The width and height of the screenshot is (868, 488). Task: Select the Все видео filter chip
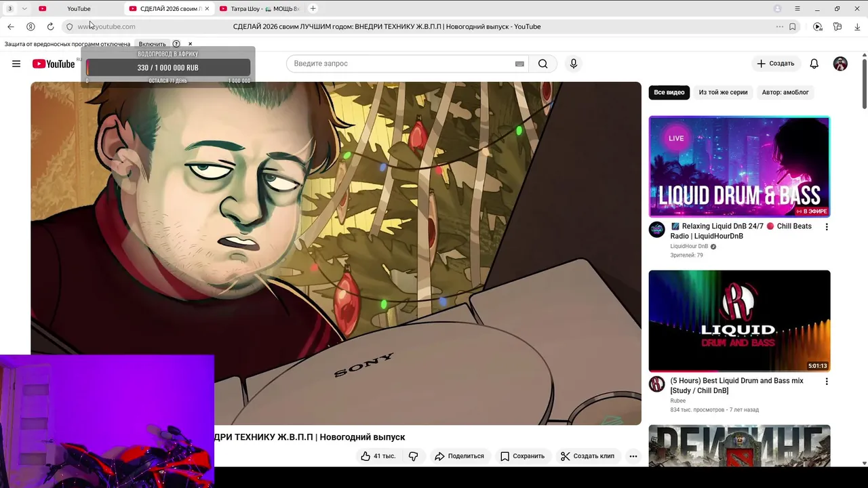(x=669, y=92)
